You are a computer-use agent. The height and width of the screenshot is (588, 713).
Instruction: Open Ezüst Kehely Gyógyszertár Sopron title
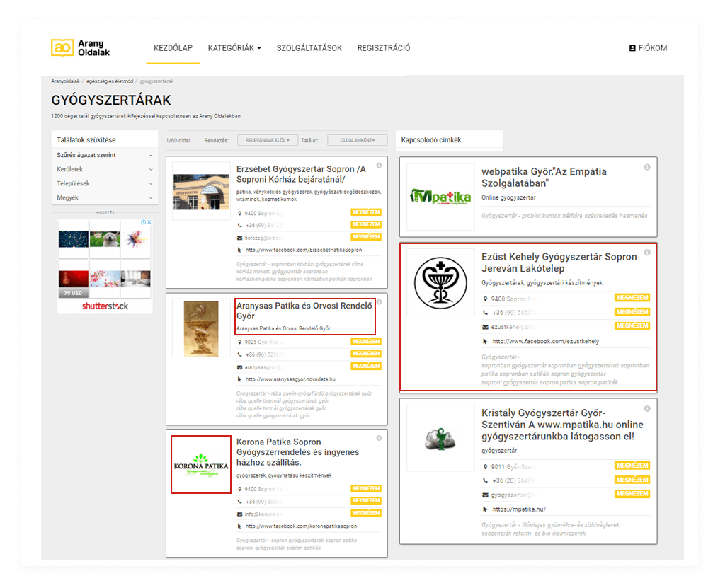(559, 263)
